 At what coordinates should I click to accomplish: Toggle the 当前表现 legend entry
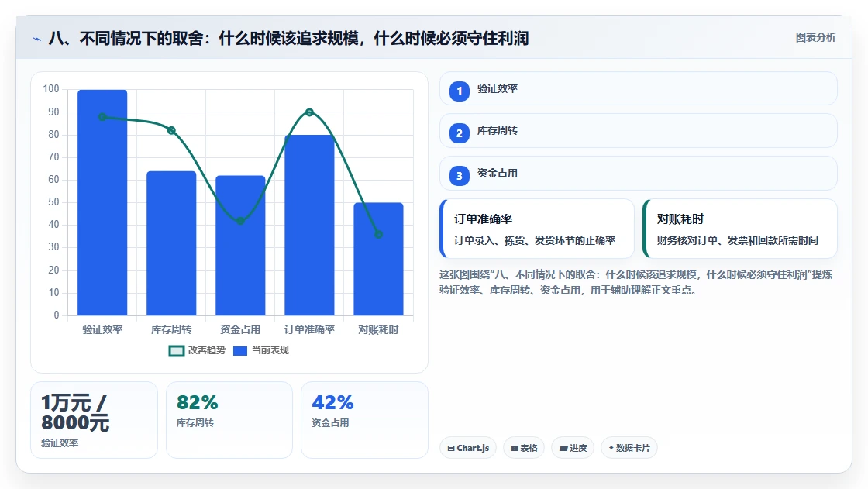261,350
